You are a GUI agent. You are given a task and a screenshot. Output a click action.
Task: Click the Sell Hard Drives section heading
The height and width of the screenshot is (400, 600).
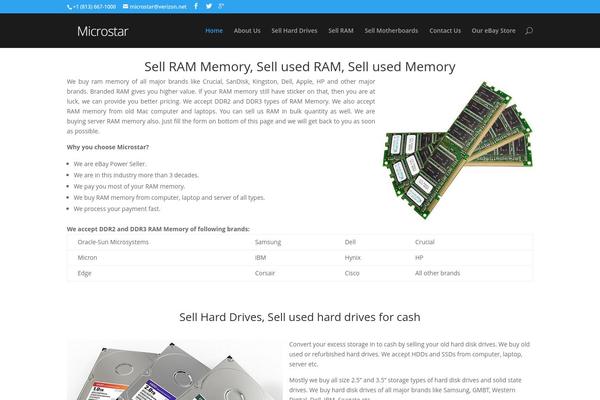click(300, 317)
